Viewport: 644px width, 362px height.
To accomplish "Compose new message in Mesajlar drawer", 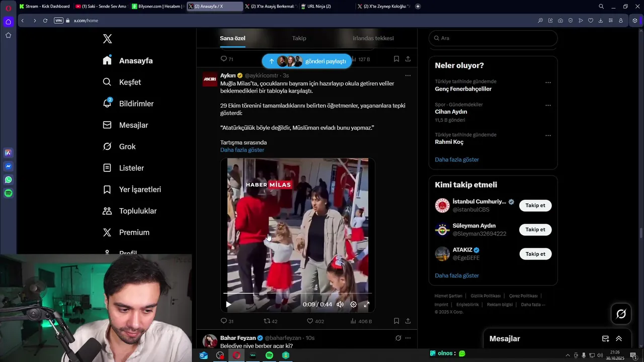I will [x=605, y=339].
